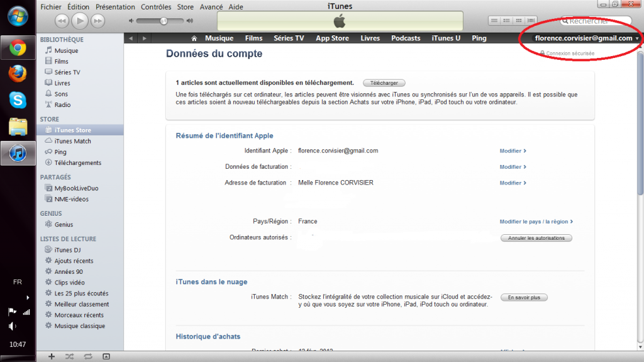This screenshot has width=644, height=362.
Task: Open the Contrôles menu
Action: [156, 6]
